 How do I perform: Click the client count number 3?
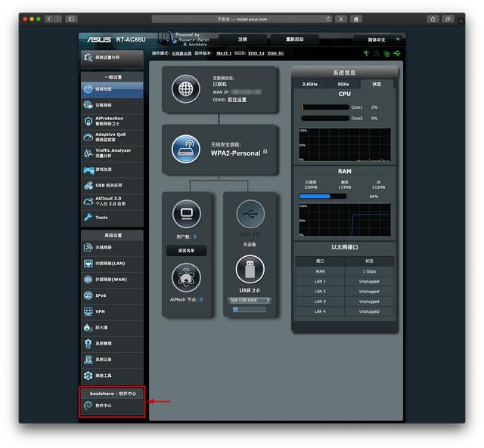pos(194,236)
